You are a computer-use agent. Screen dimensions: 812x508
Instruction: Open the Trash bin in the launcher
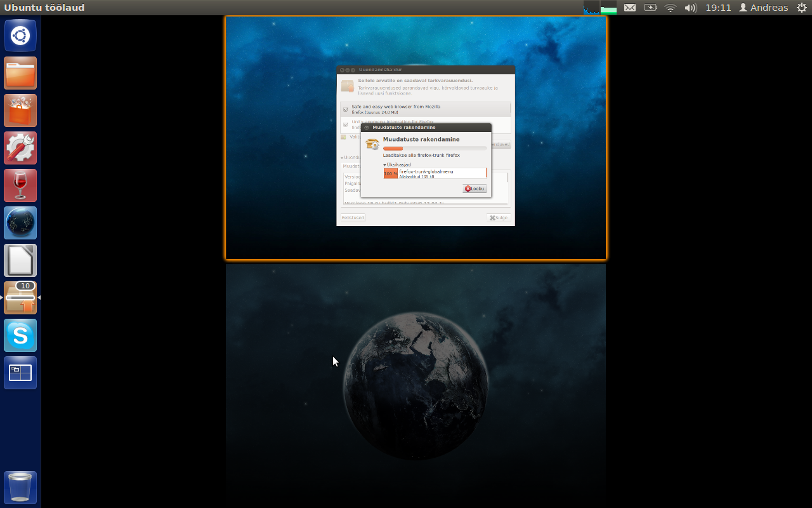coord(20,488)
